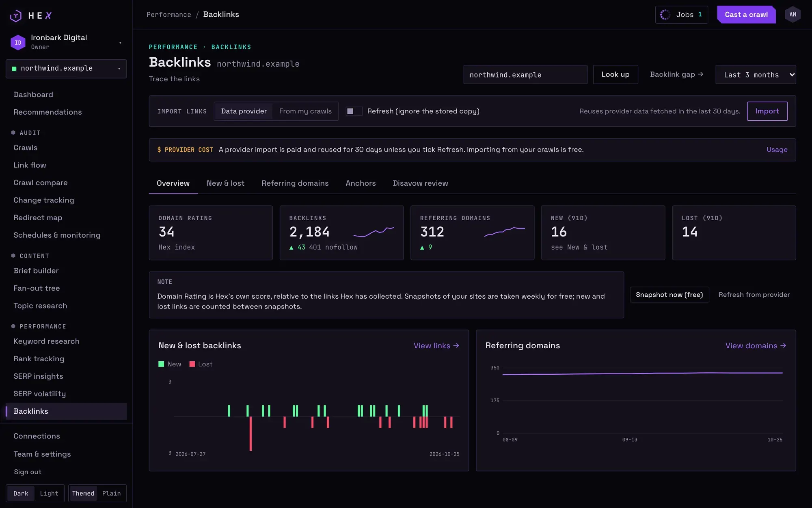Switch to the Anchors tab

tap(361, 183)
